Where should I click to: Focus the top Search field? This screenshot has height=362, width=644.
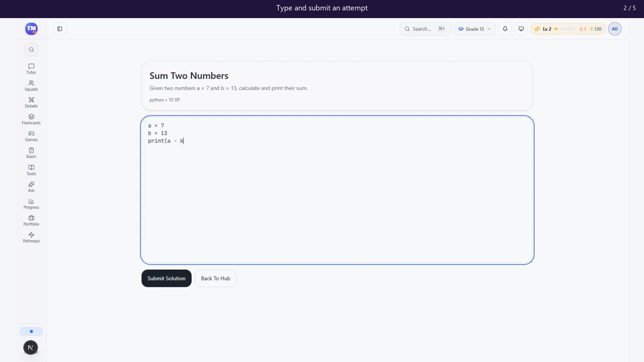(425, 29)
